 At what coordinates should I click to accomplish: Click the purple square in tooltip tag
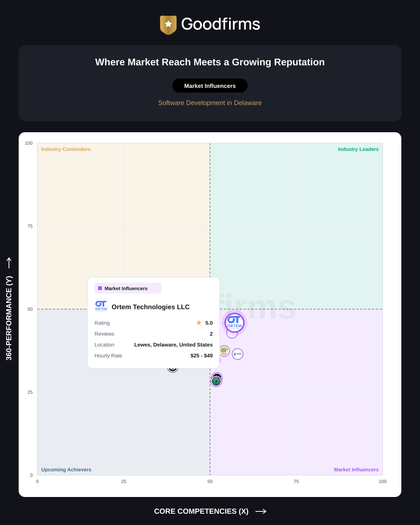(x=100, y=288)
